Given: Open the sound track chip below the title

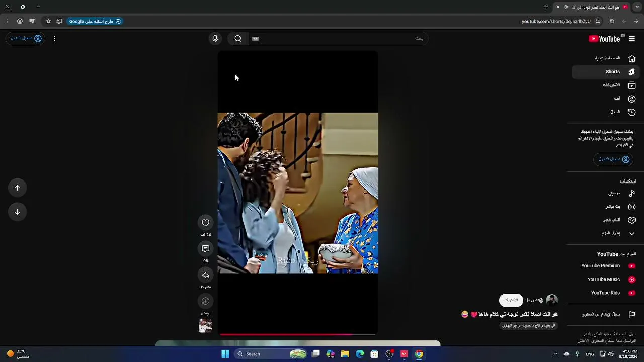Looking at the screenshot, I should pos(529,326).
